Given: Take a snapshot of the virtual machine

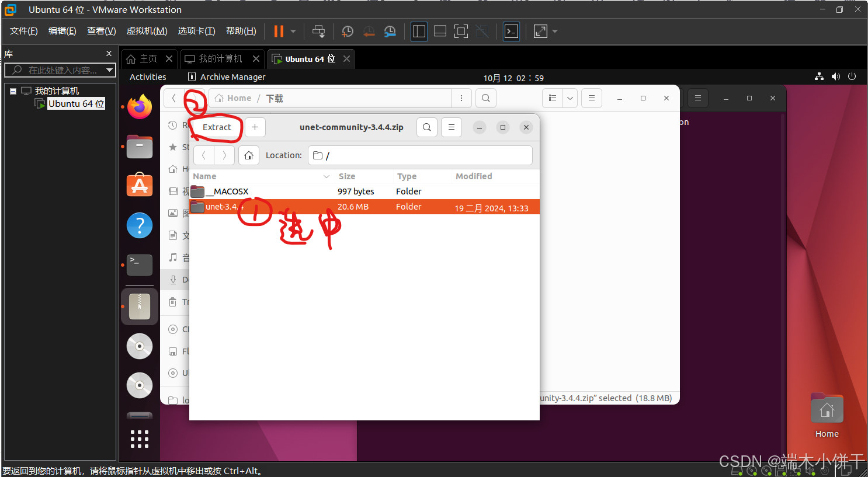Looking at the screenshot, I should pyautogui.click(x=348, y=31).
